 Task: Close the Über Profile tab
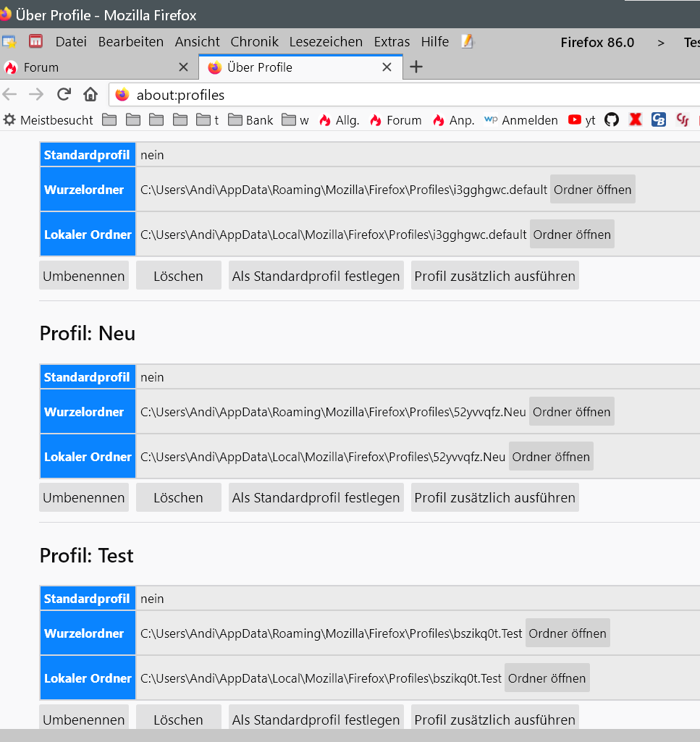point(387,67)
